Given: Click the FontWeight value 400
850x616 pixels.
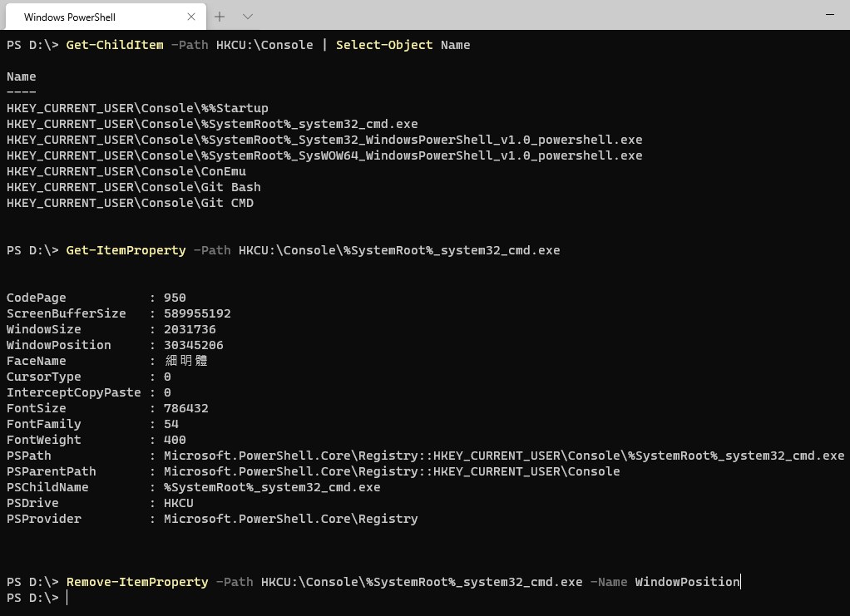Looking at the screenshot, I should (x=175, y=440).
